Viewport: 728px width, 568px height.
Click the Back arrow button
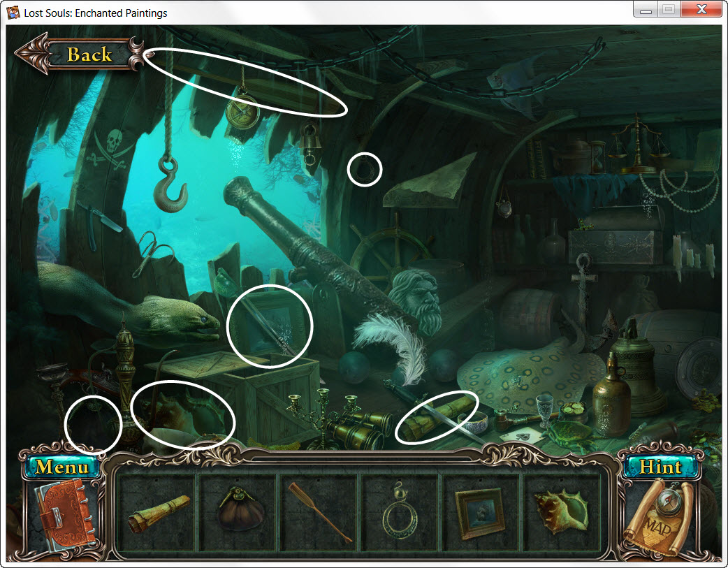coord(77,54)
